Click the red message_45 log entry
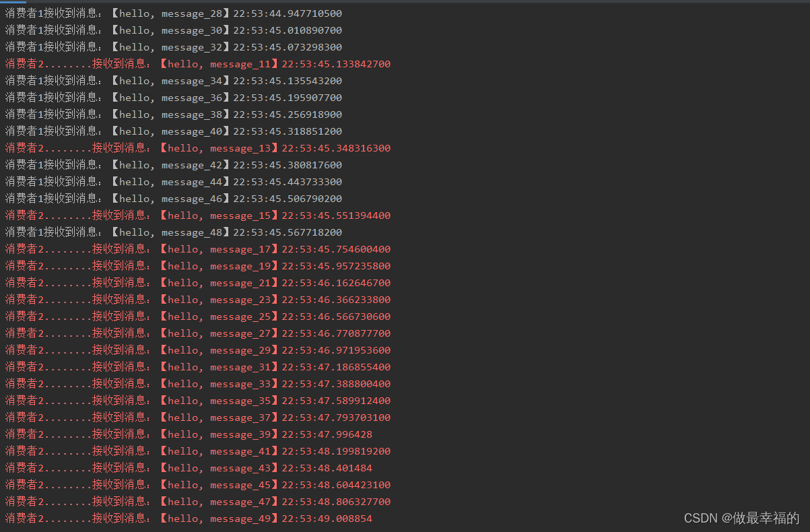Image resolution: width=810 pixels, height=532 pixels. (x=198, y=485)
